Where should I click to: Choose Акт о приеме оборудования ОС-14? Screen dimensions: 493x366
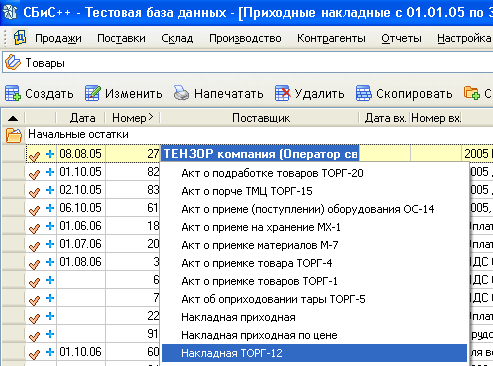315,209
